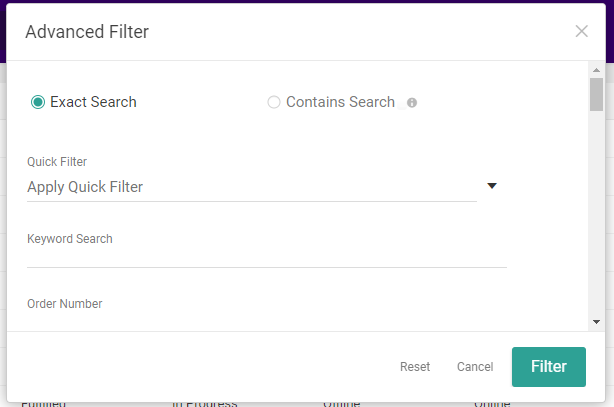Open the Apply Quick Filter combo box
The height and width of the screenshot is (407, 614).
coord(251,187)
